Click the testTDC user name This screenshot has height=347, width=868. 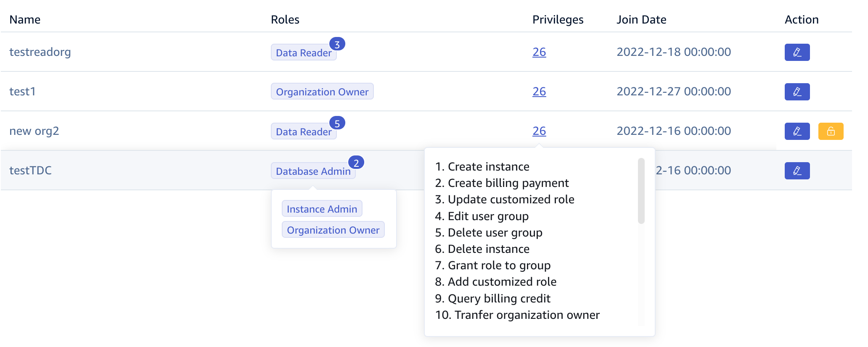[30, 171]
